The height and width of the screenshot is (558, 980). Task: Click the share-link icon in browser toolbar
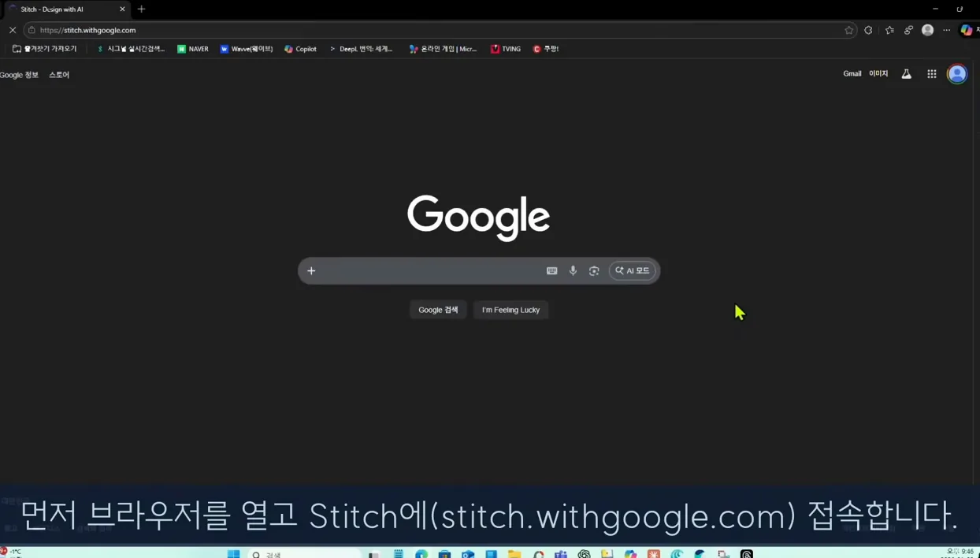coord(908,30)
